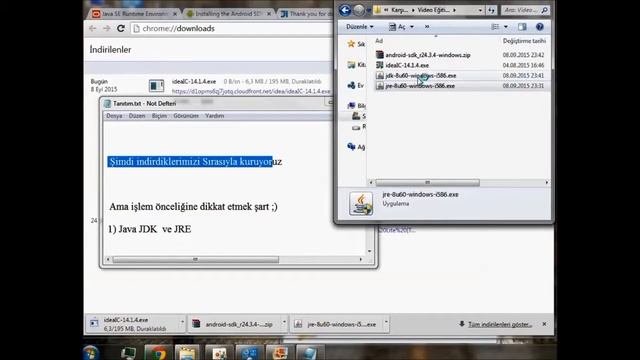Select the Computer icon in the Explorer sidebar
Viewport: 640px width, 360px height.
(351, 105)
